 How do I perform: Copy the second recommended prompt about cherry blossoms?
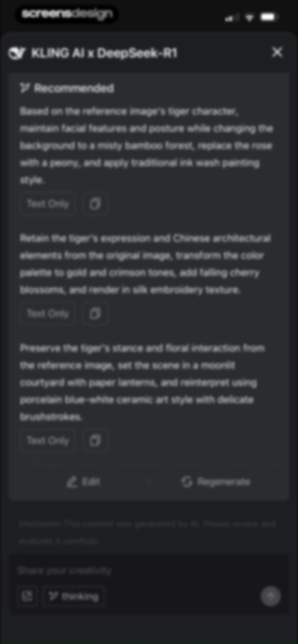tap(95, 313)
